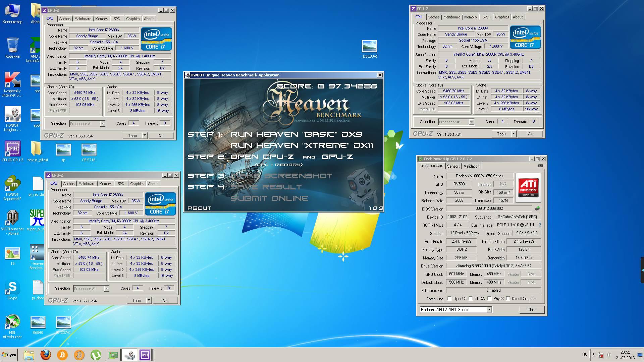
Task: Click the GPU-Z screenshot camera icon
Action: pos(540,166)
